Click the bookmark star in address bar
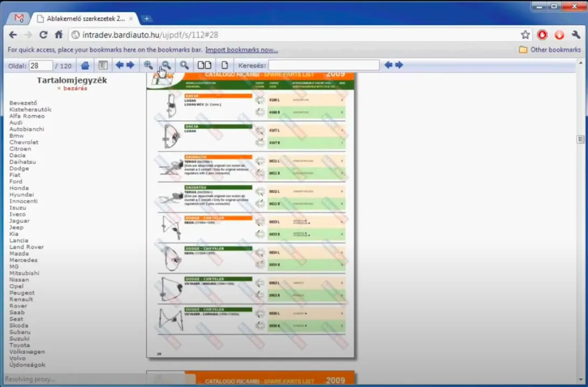This screenshot has width=588, height=387. (525, 34)
